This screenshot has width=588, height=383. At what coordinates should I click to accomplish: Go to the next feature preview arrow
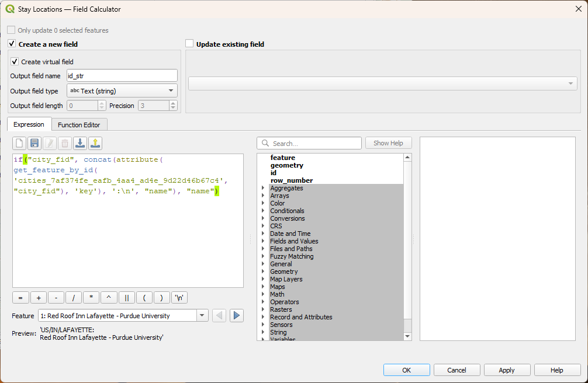pyautogui.click(x=236, y=316)
